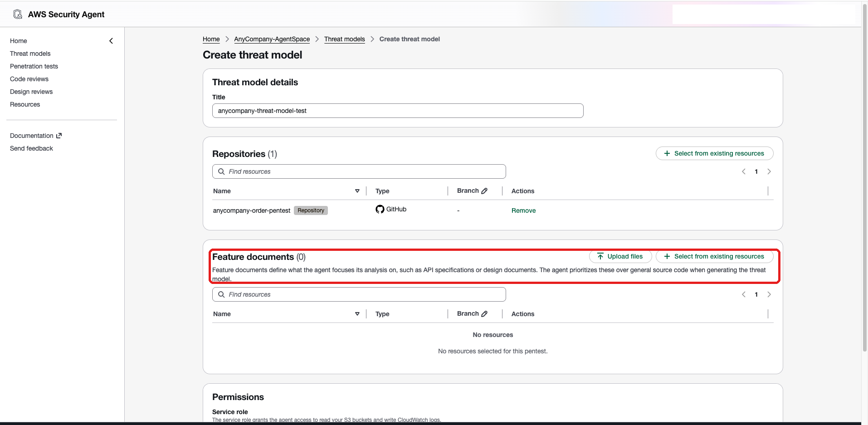Open Penetration tests in side navigation
The height and width of the screenshot is (425, 868).
[34, 66]
